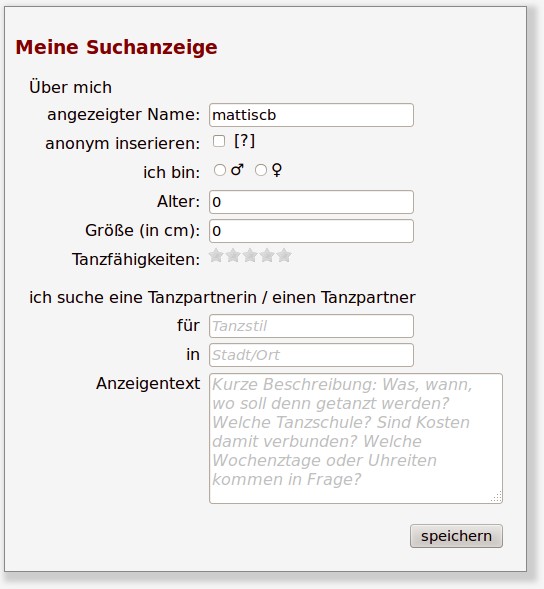
Task: Give five stars for Tanzfähigkeiten
Action: point(284,255)
